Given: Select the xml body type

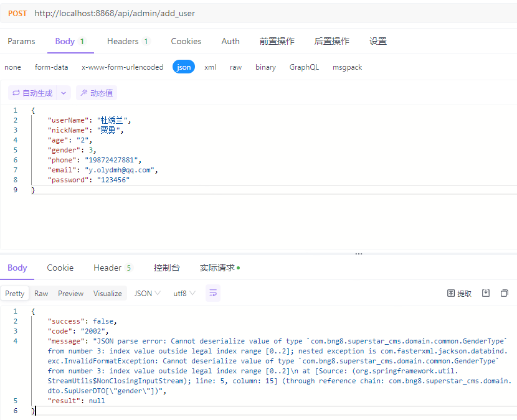Looking at the screenshot, I should pyautogui.click(x=211, y=67).
